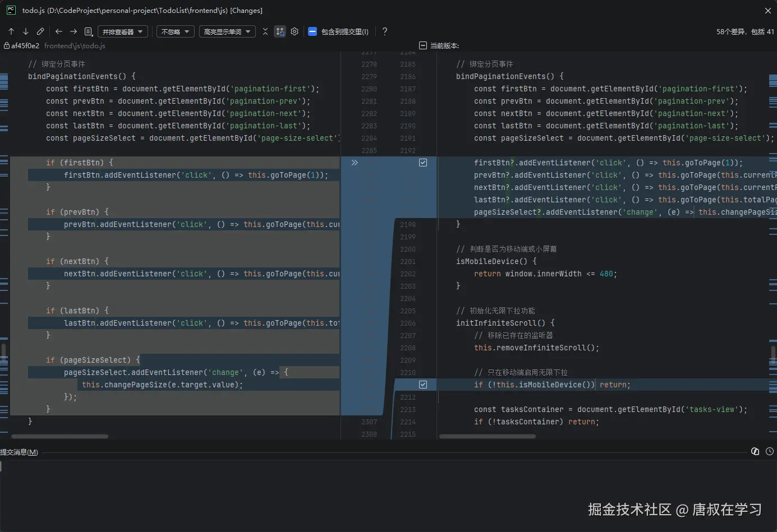Screen dimensions: 777x532
Task: Collapse the 当前版本 panel header
Action: click(x=423, y=45)
